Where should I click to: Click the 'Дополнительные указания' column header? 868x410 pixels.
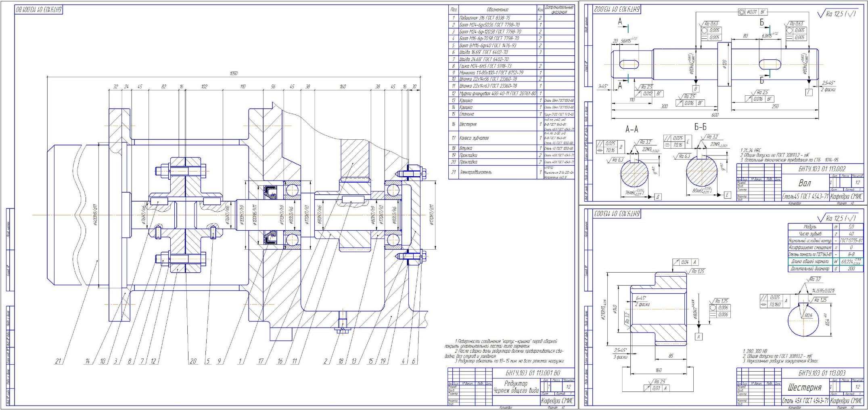pyautogui.click(x=559, y=10)
